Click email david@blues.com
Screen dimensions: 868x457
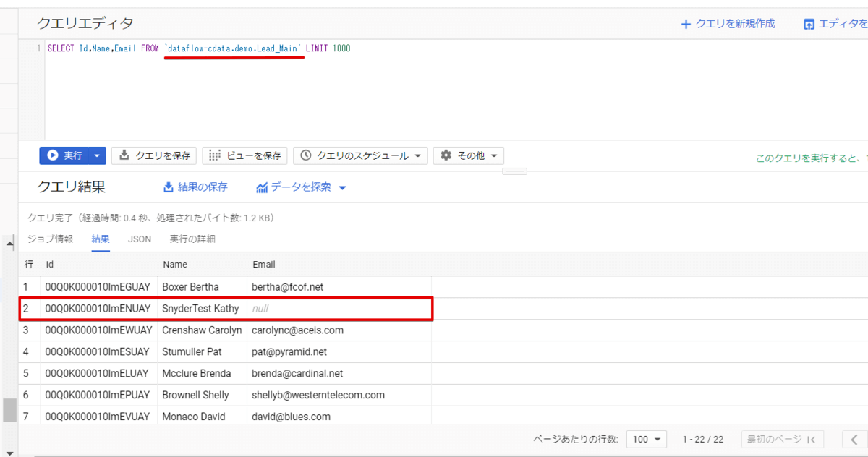pos(291,417)
